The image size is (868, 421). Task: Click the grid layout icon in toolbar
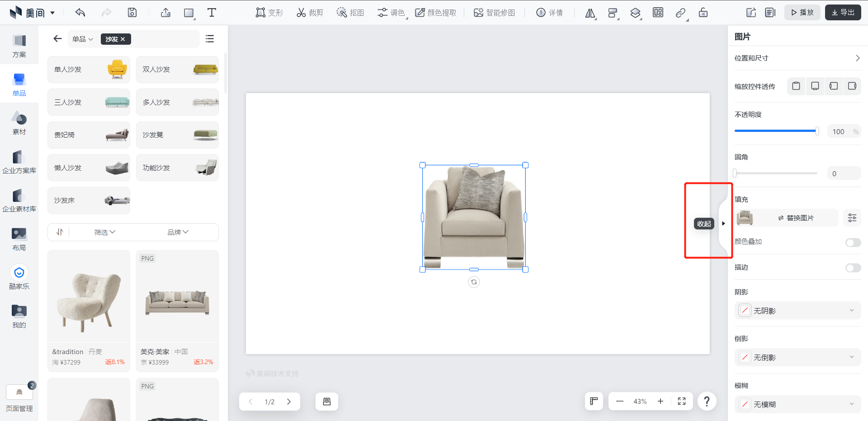click(658, 13)
